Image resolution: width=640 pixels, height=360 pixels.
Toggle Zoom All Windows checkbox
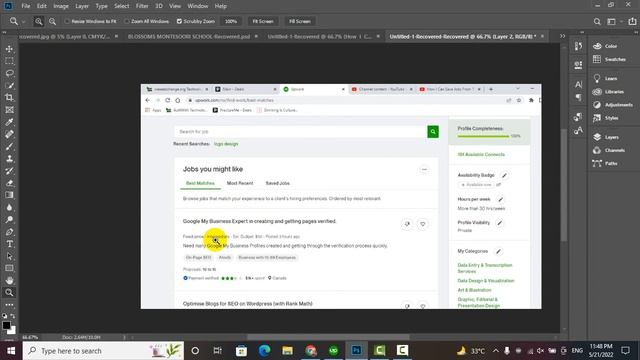coord(127,21)
